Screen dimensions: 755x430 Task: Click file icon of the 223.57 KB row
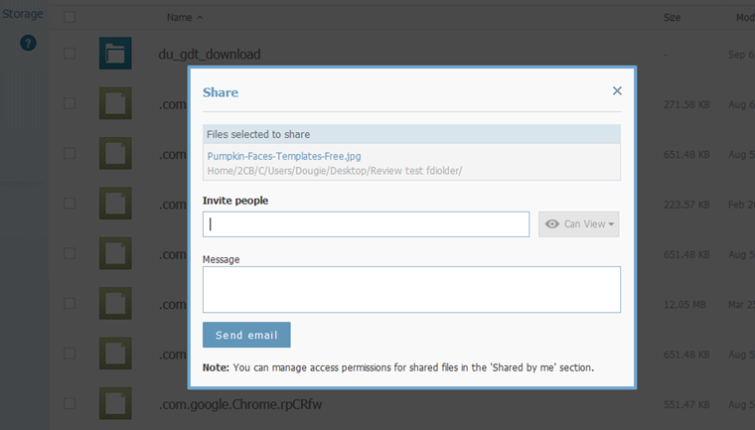click(x=116, y=203)
